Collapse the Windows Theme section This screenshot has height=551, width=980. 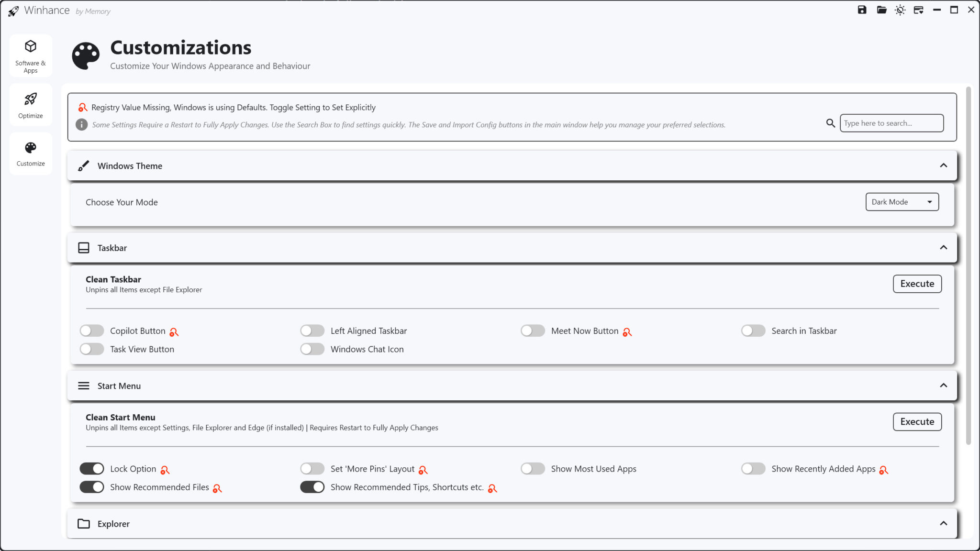click(943, 165)
